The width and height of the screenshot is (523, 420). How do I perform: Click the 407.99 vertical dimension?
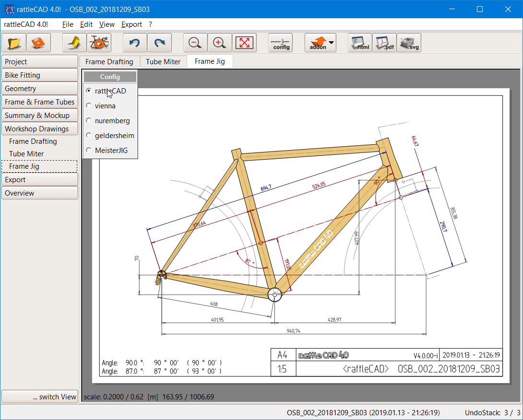pyautogui.click(x=357, y=238)
